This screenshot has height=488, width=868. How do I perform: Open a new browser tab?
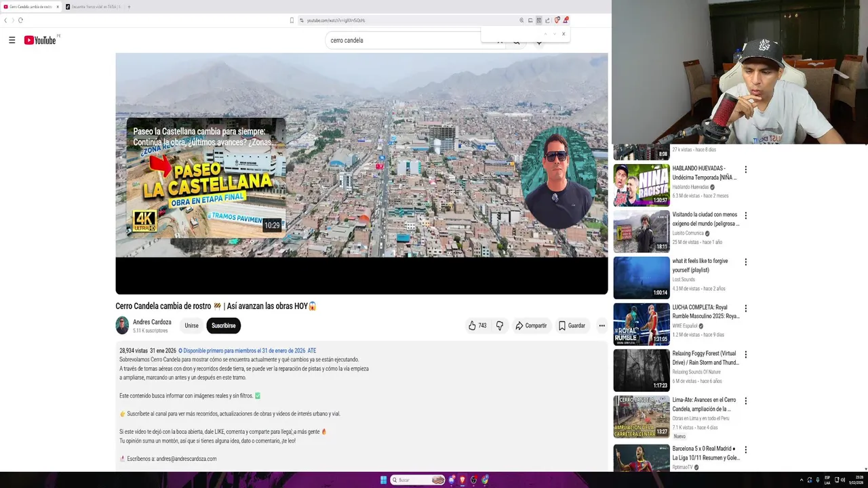[129, 7]
